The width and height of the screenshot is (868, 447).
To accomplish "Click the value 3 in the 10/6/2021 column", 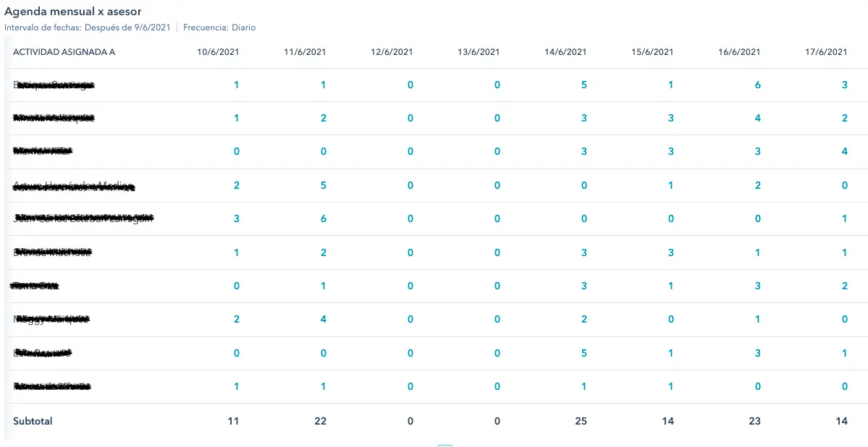I will [x=236, y=219].
